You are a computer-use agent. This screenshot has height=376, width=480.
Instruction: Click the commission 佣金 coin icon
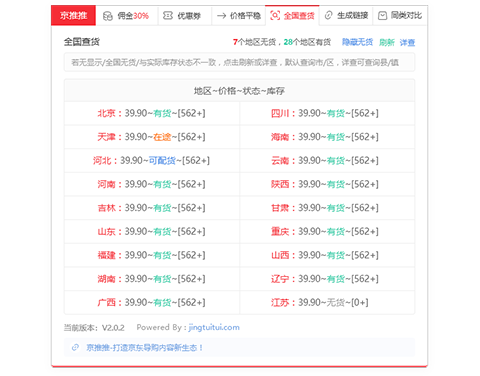108,16
